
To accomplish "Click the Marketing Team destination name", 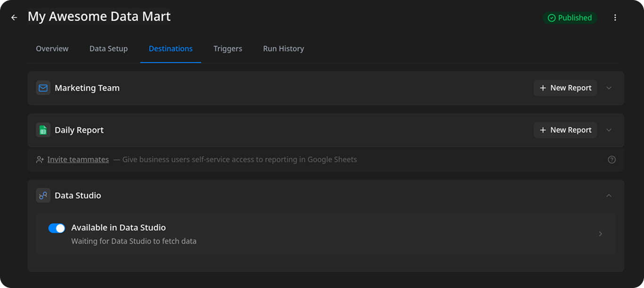I will click(x=87, y=88).
